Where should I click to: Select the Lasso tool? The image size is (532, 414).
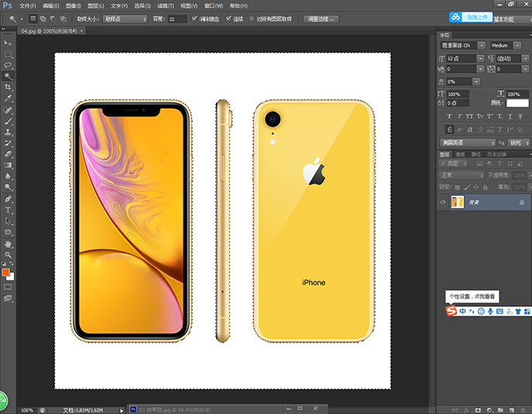8,65
